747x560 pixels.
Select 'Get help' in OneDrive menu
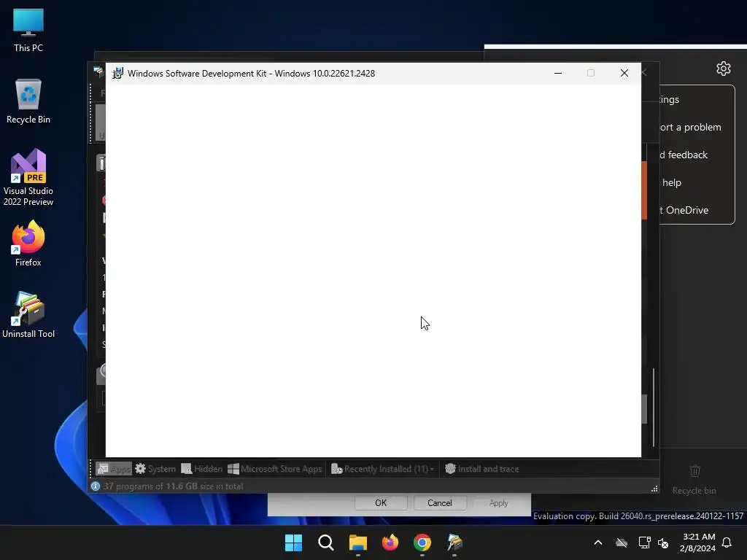pyautogui.click(x=672, y=182)
